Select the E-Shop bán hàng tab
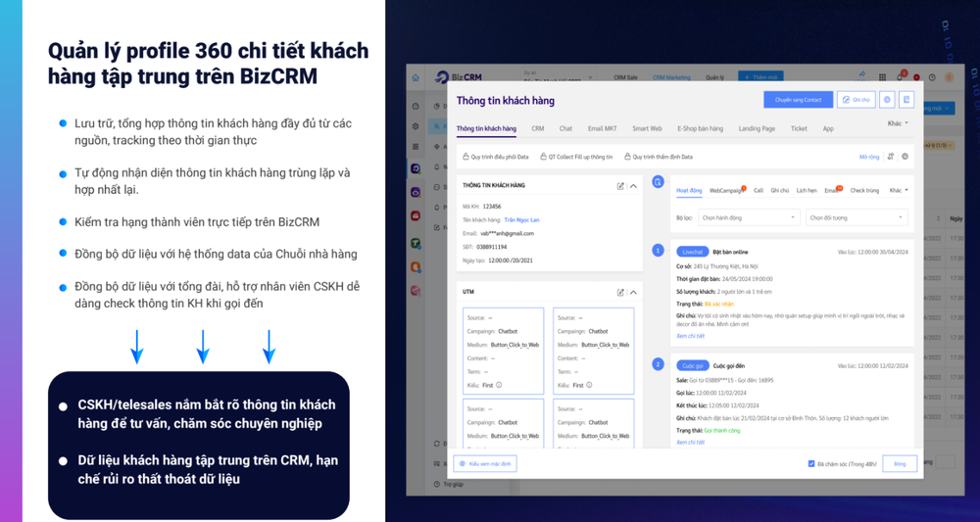The image size is (980, 522). coord(700,128)
